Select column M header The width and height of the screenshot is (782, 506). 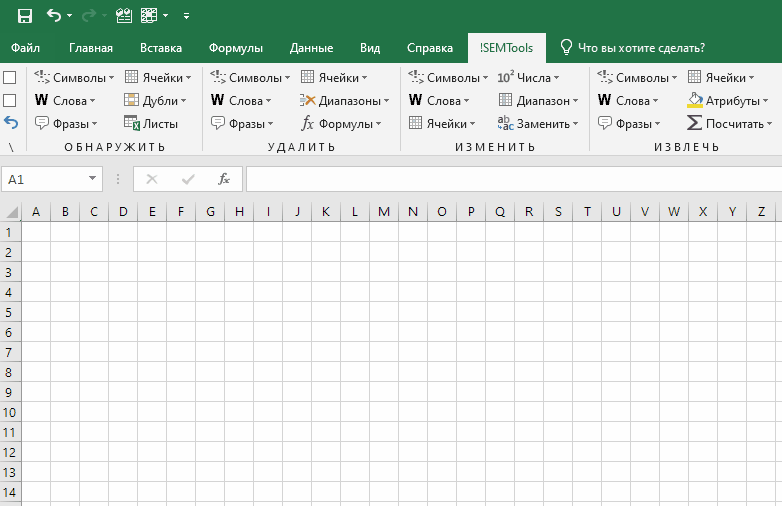384,212
